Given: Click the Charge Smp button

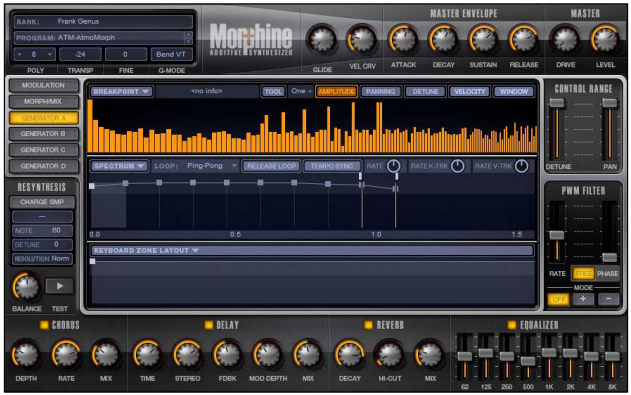Looking at the screenshot, I should (x=42, y=202).
